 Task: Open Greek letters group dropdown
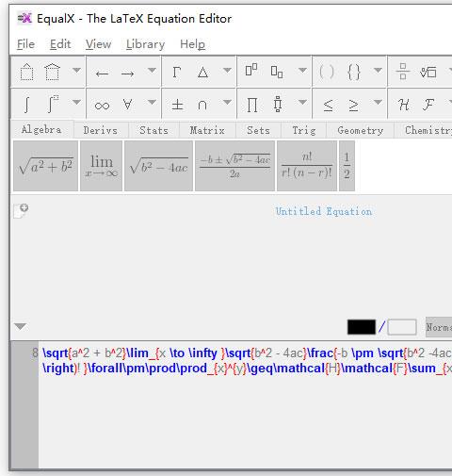[227, 70]
